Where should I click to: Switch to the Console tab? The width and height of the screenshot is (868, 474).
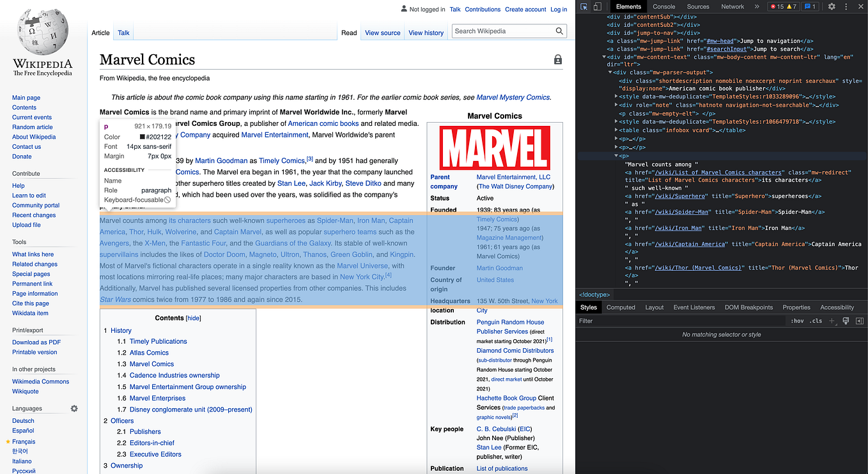click(x=663, y=6)
